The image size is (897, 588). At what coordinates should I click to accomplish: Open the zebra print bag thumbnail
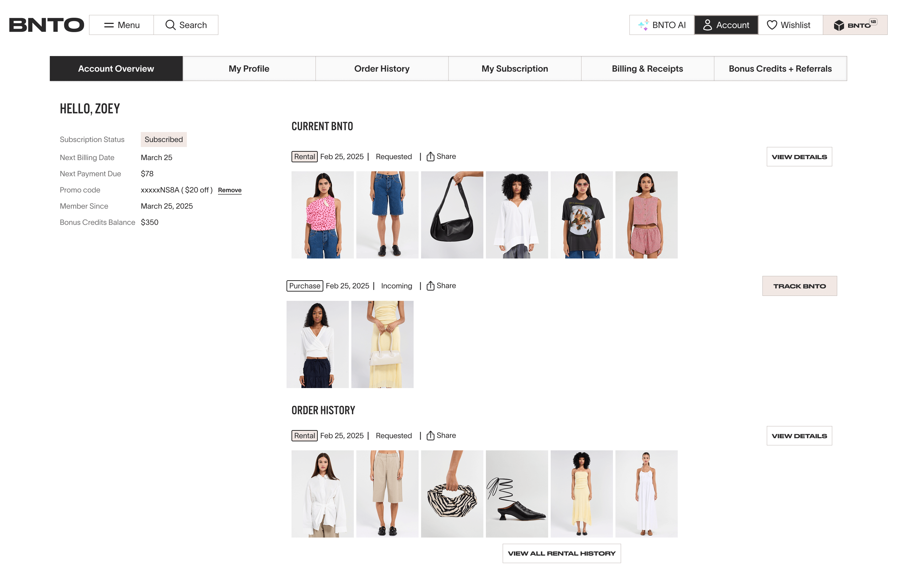452,494
